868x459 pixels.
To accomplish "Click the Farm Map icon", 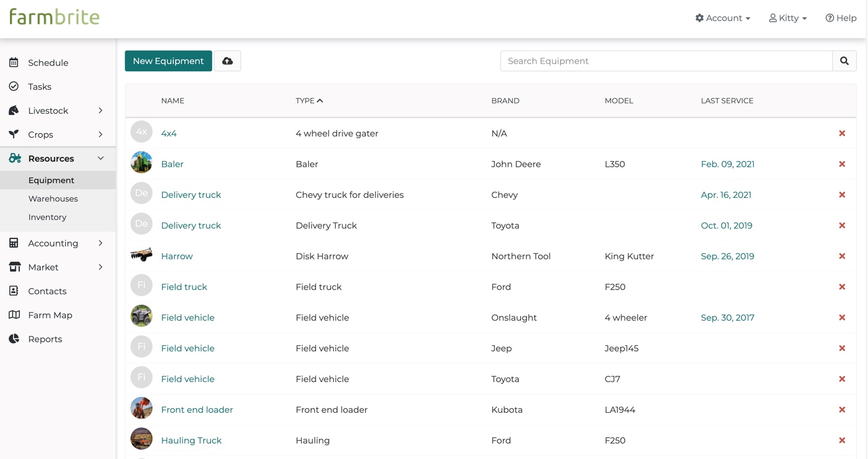I will [x=14, y=315].
